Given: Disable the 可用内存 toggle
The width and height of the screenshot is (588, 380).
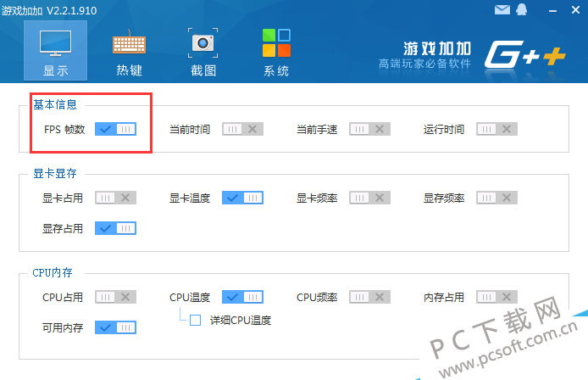Looking at the screenshot, I should [115, 327].
